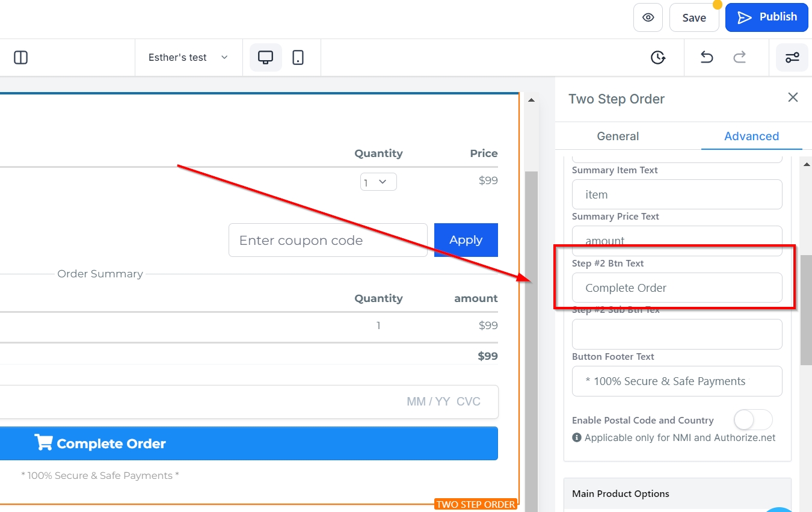Viewport: 812px width, 512px height.
Task: Switch to mobile view icon
Action: pyautogui.click(x=298, y=58)
